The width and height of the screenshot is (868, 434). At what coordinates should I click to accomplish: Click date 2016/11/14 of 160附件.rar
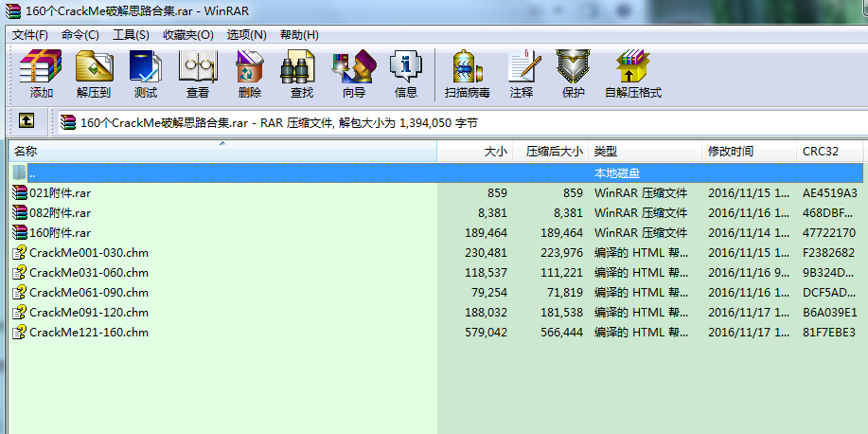coord(749,233)
